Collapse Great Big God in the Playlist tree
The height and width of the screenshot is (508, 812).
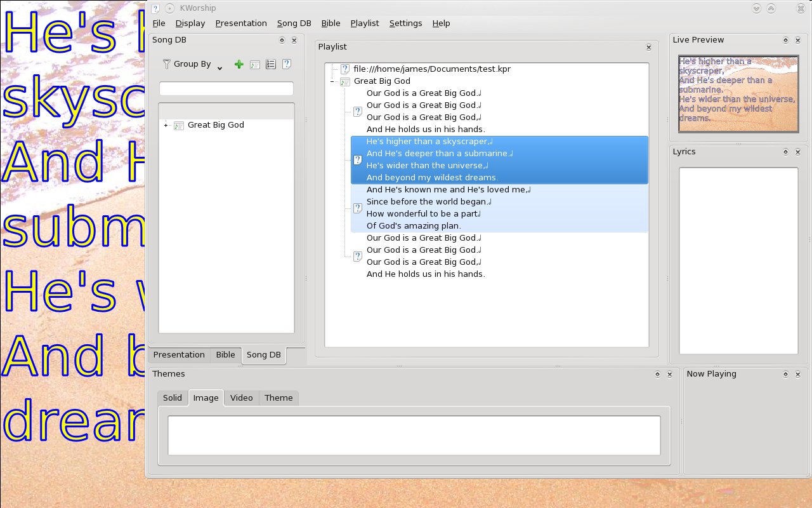(x=332, y=81)
